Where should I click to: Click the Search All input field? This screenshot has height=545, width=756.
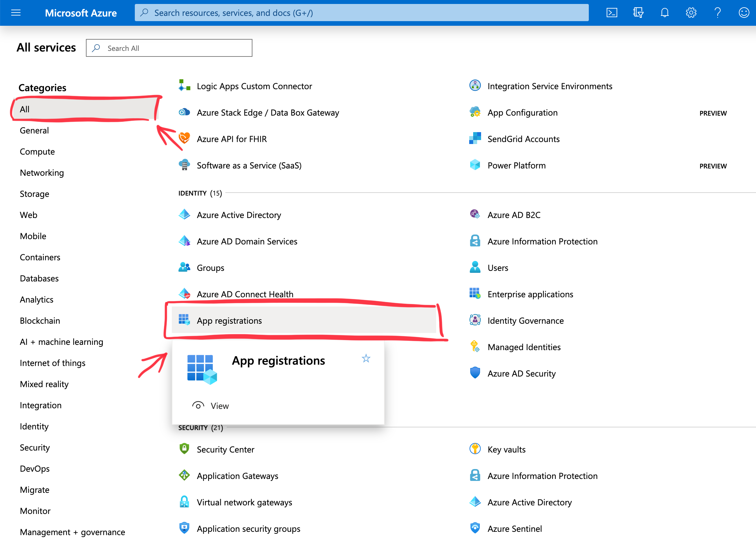pos(169,48)
